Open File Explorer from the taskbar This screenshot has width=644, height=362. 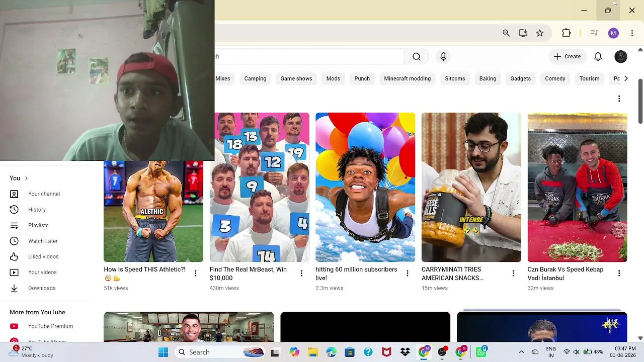click(312, 352)
